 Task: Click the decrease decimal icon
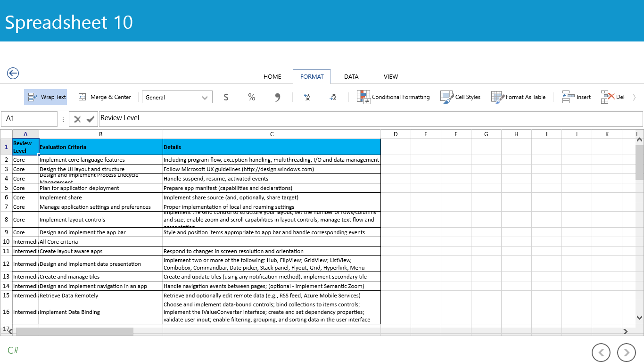333,97
